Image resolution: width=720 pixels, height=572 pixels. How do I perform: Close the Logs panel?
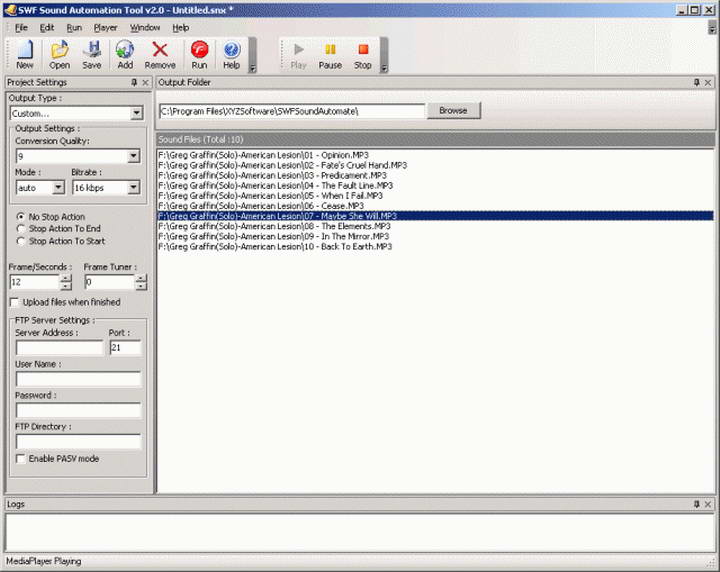[708, 504]
